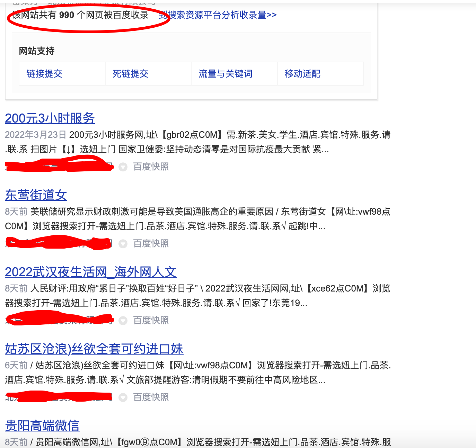This screenshot has width=476, height=448.
Task: Open search result titled 贵阳高端微信
Action: pyautogui.click(x=42, y=426)
